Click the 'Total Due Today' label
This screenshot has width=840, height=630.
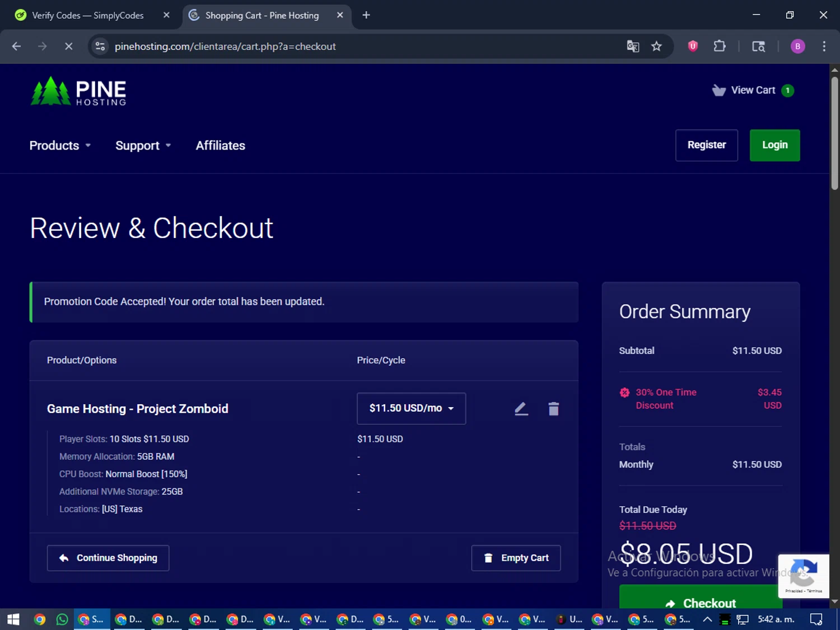[x=653, y=510]
